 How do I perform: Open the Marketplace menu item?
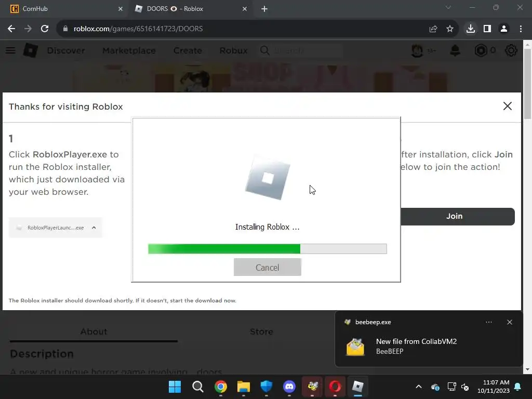coord(129,50)
